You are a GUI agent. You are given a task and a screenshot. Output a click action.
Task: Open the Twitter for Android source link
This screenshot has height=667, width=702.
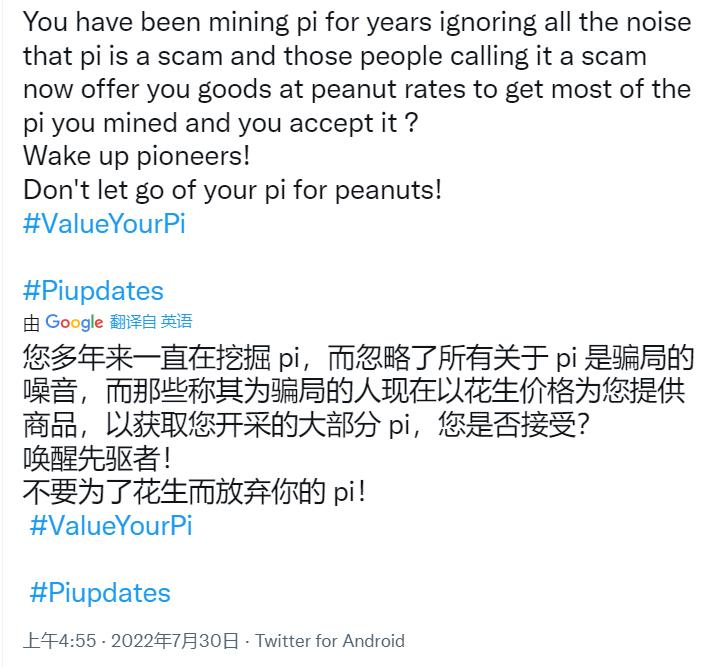coord(330,641)
